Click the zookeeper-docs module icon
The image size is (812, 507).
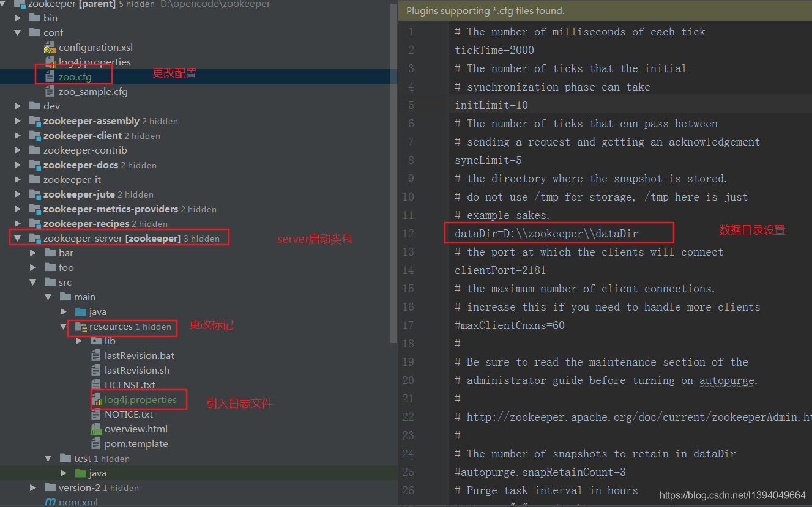click(x=35, y=165)
